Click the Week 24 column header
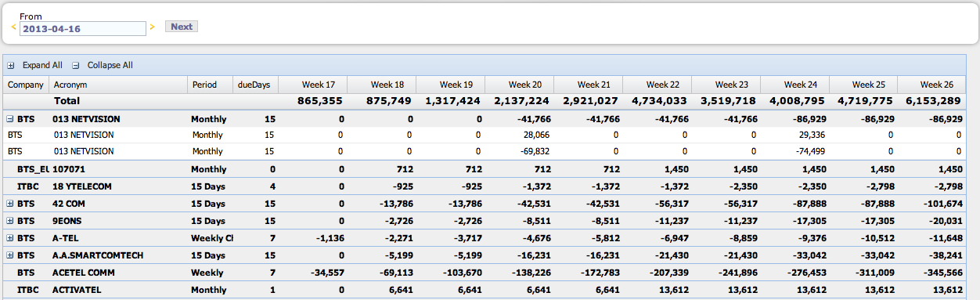Viewport: 980px width, 300px height. [794, 85]
